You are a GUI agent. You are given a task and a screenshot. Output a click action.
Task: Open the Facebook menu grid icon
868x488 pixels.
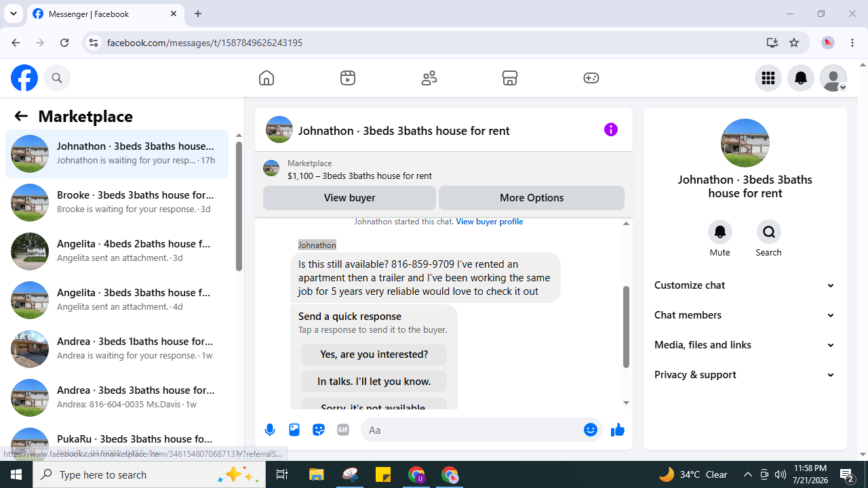pos(768,78)
